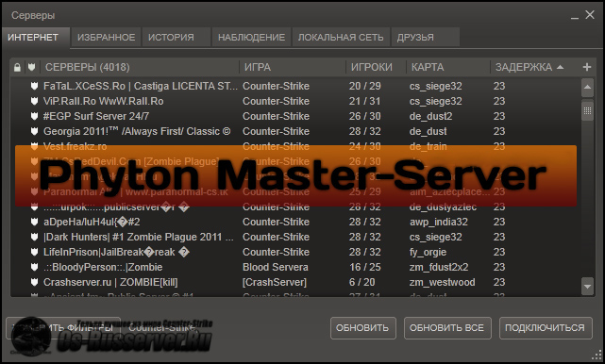605x364 pixels.
Task: Click zm_westwood map cell
Action: tap(442, 282)
